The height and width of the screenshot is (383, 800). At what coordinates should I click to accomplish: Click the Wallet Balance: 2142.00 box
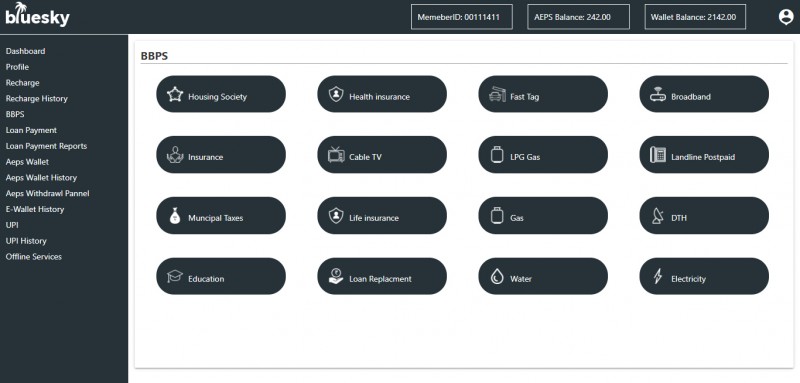click(695, 17)
